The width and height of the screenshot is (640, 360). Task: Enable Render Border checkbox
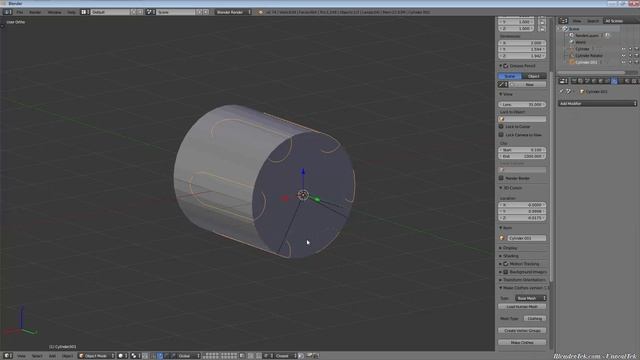[x=501, y=178]
